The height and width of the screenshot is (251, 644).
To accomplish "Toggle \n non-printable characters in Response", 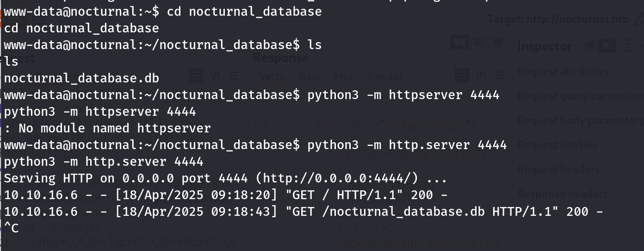I will 481,75.
